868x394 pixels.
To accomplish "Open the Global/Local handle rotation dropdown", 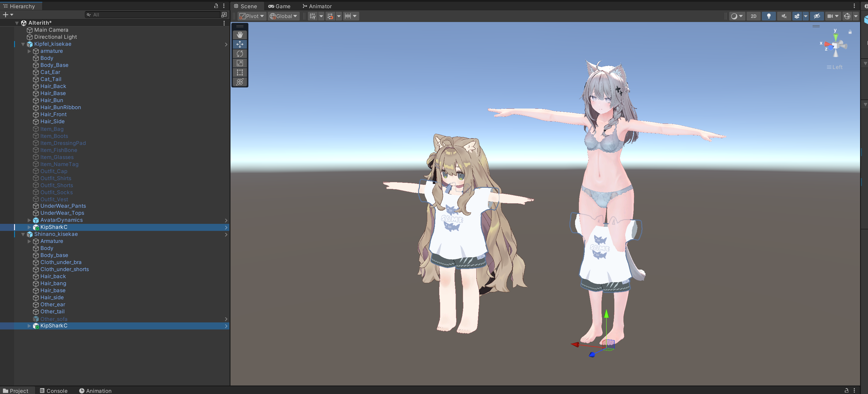I will (284, 16).
